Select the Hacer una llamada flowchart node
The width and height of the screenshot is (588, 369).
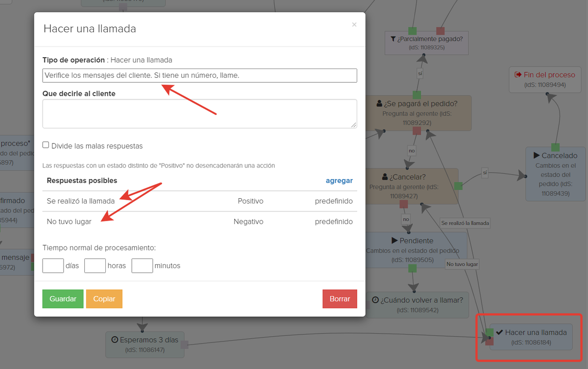531,337
